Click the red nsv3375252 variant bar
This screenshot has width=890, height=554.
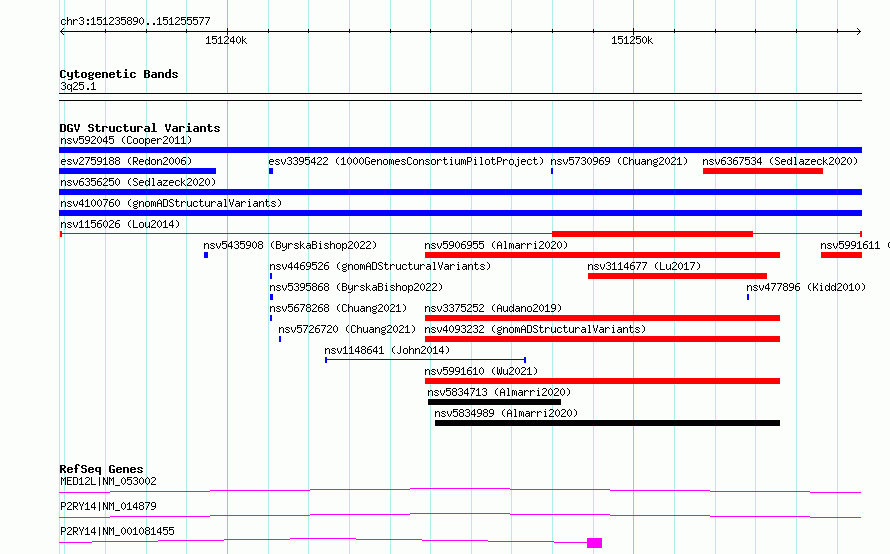602,318
